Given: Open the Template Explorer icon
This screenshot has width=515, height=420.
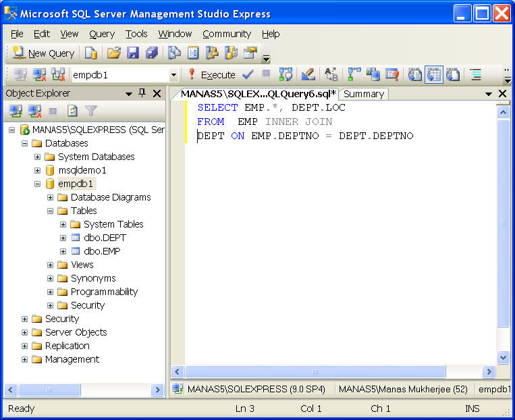Looking at the screenshot, I should point(232,53).
